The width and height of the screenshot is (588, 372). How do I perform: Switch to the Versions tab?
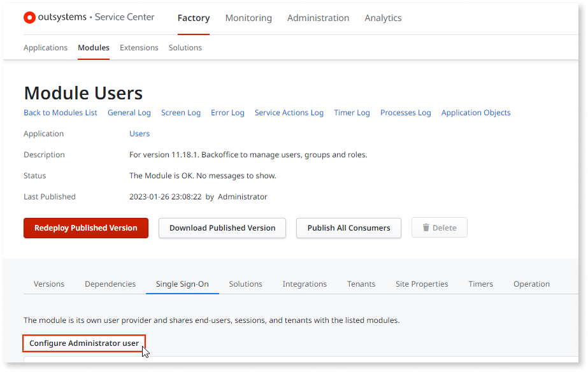coord(49,284)
